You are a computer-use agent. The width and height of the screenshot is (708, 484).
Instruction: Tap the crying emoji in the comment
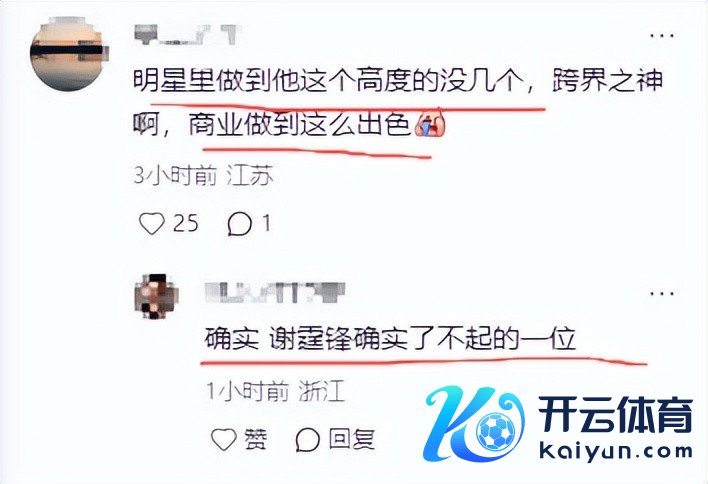429,125
